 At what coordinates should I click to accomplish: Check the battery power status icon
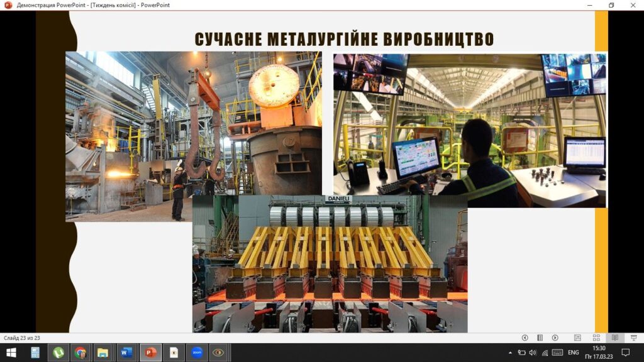[x=521, y=353]
